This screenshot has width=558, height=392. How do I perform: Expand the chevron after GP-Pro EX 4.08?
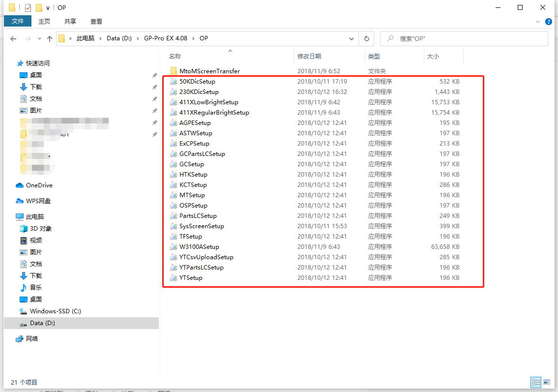pos(193,38)
